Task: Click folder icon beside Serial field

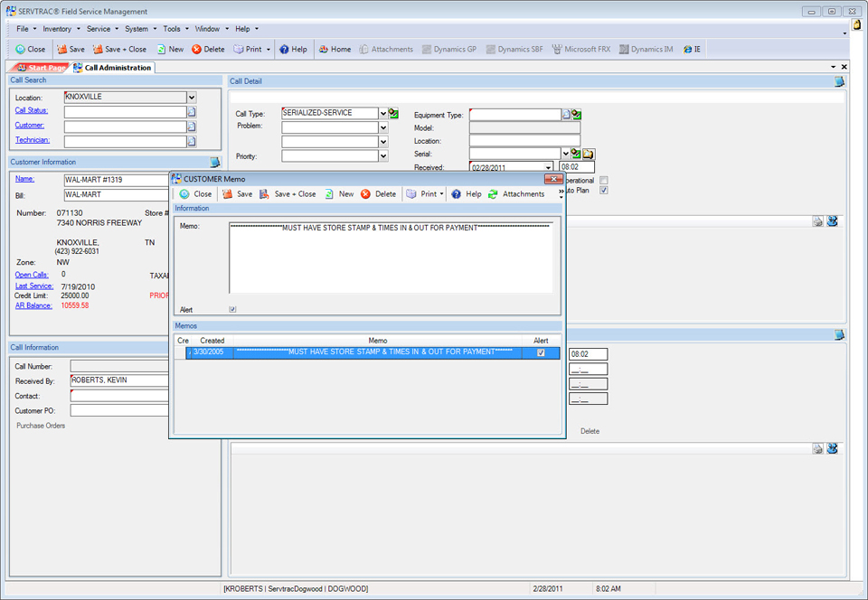Action: coord(588,154)
